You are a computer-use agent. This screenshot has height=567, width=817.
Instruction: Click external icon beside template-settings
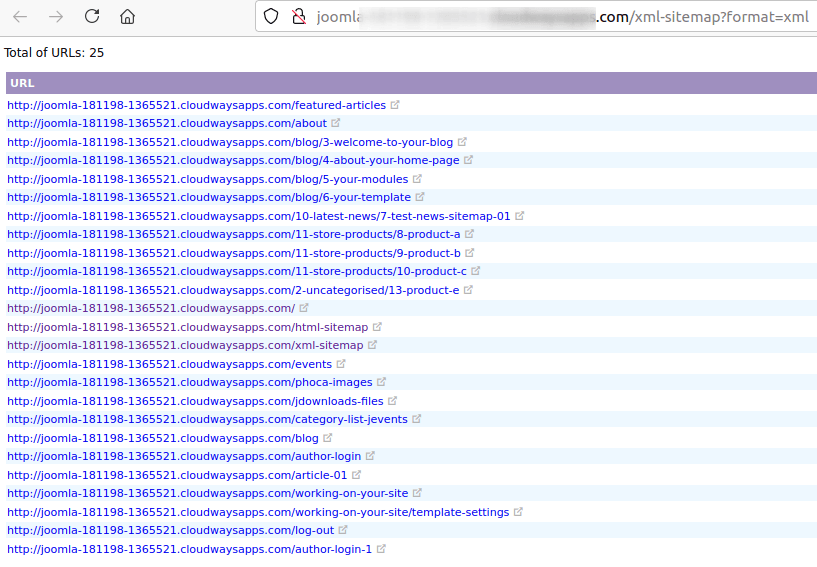(518, 512)
